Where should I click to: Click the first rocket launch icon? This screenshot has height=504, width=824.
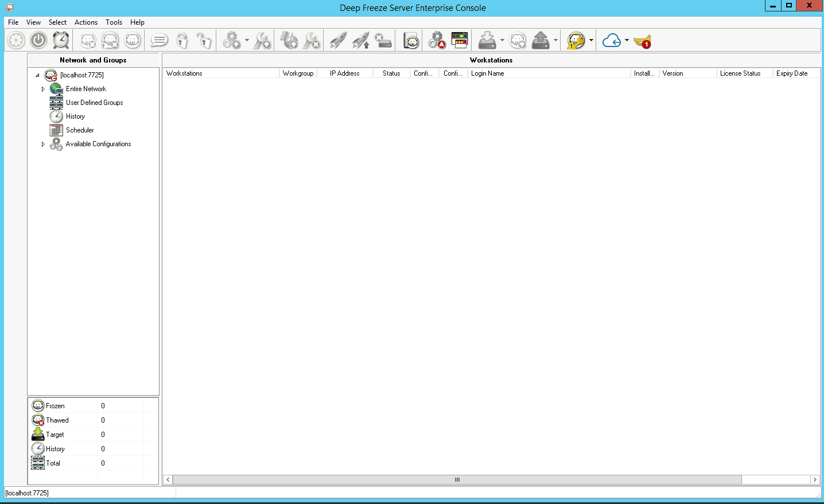pyautogui.click(x=338, y=41)
